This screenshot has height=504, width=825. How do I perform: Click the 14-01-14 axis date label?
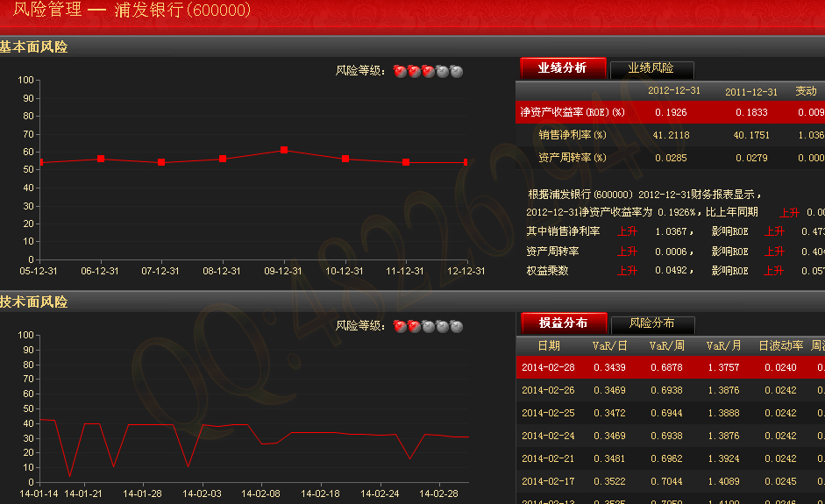[x=39, y=494]
